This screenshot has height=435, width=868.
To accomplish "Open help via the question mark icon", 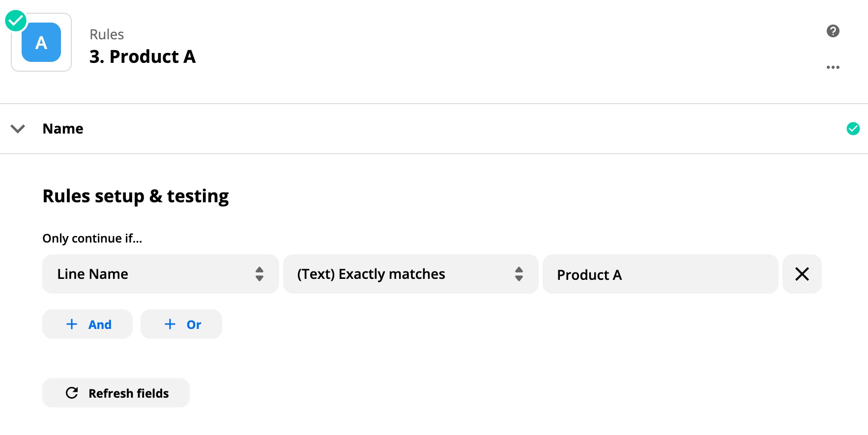I will (833, 31).
